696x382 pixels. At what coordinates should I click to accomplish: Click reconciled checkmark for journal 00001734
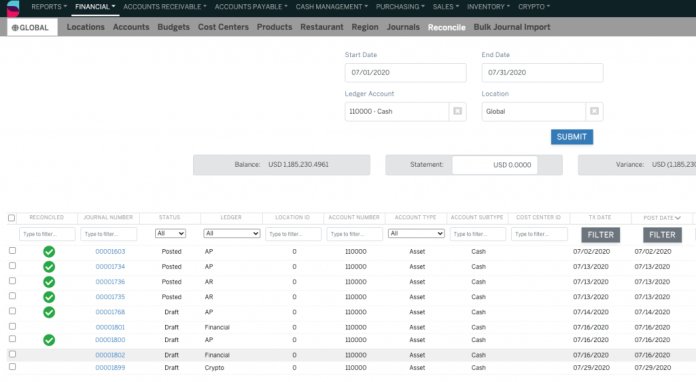[x=49, y=267]
